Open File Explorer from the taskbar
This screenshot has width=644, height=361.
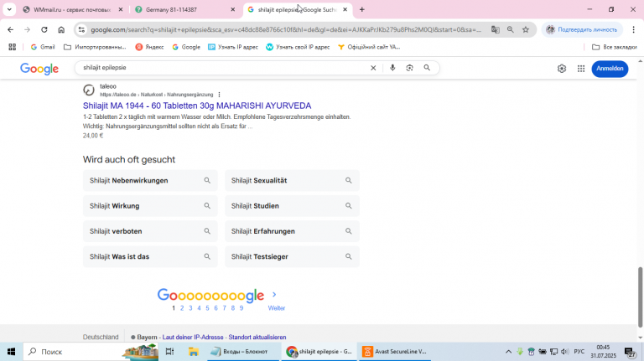click(193, 352)
